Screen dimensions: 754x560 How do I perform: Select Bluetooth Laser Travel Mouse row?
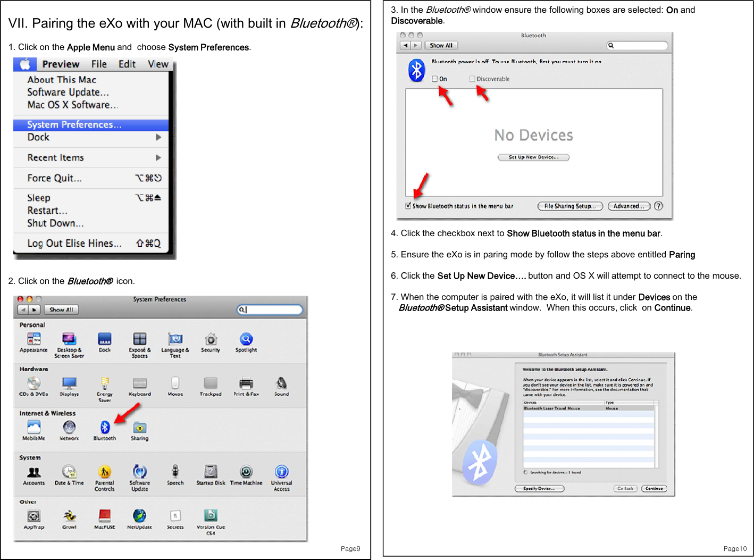pos(589,408)
